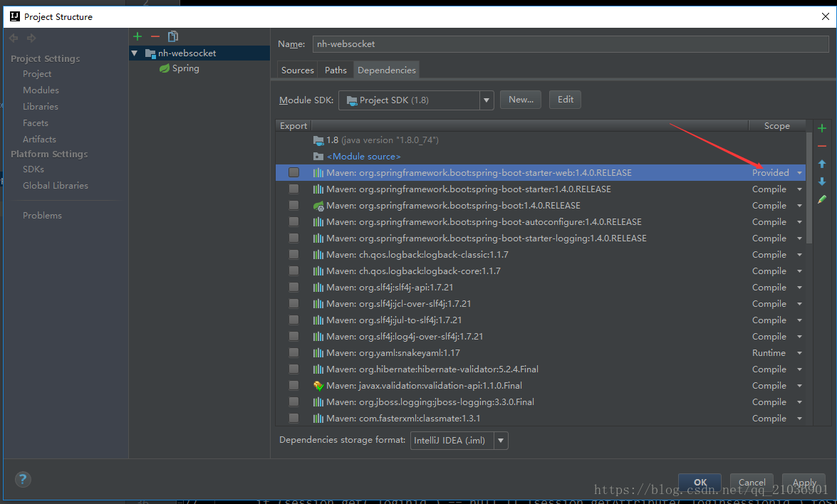Toggle export for hibernate-validator:5.2.4.Final

point(293,369)
